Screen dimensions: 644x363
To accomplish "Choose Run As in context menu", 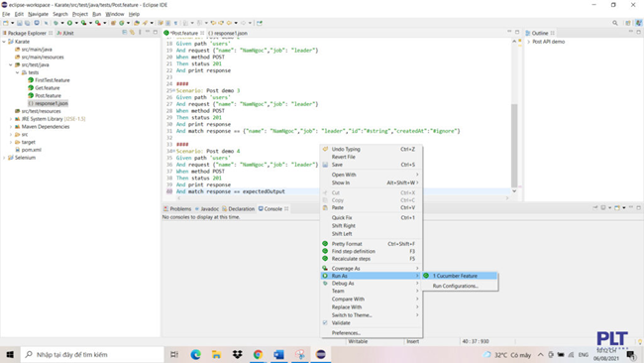I will pos(372,276).
